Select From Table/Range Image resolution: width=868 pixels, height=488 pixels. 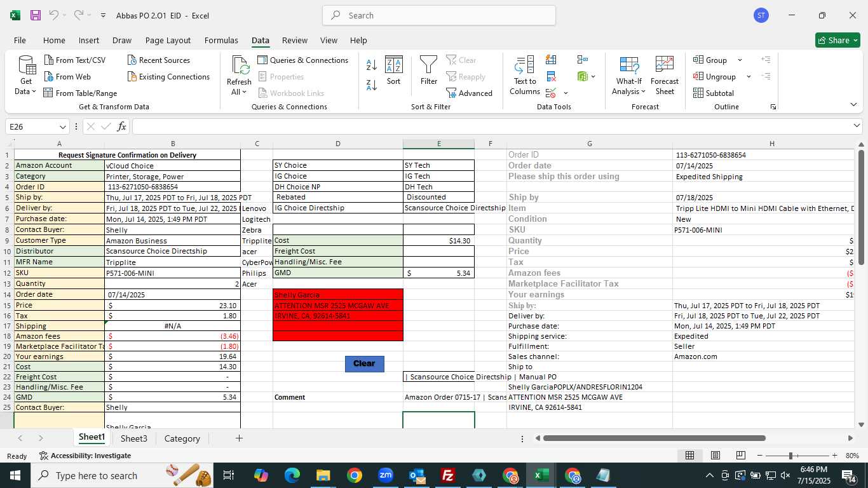coord(80,93)
